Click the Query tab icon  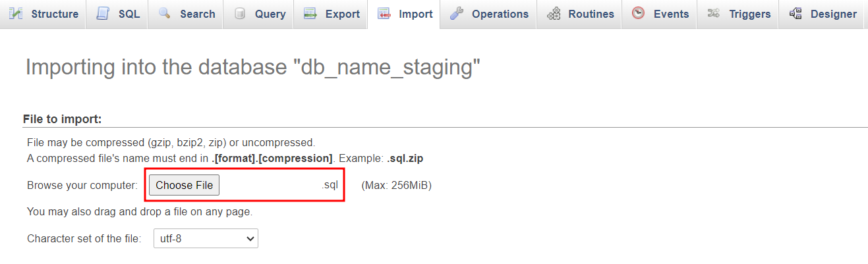point(240,14)
